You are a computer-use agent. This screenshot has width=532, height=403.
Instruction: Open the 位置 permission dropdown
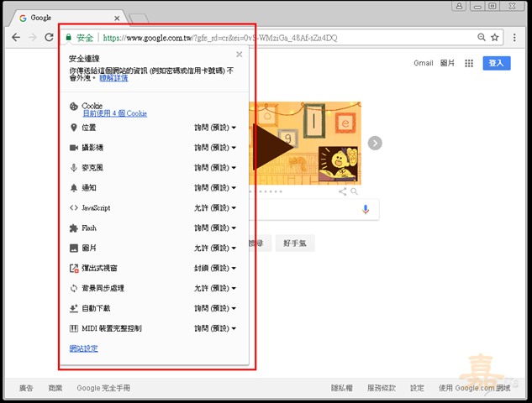(x=215, y=128)
